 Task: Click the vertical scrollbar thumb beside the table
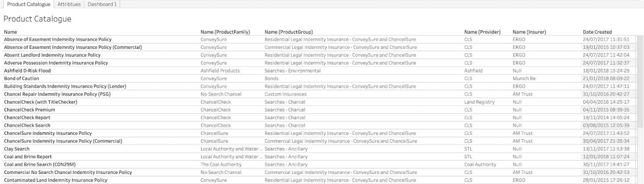coord(640,82)
